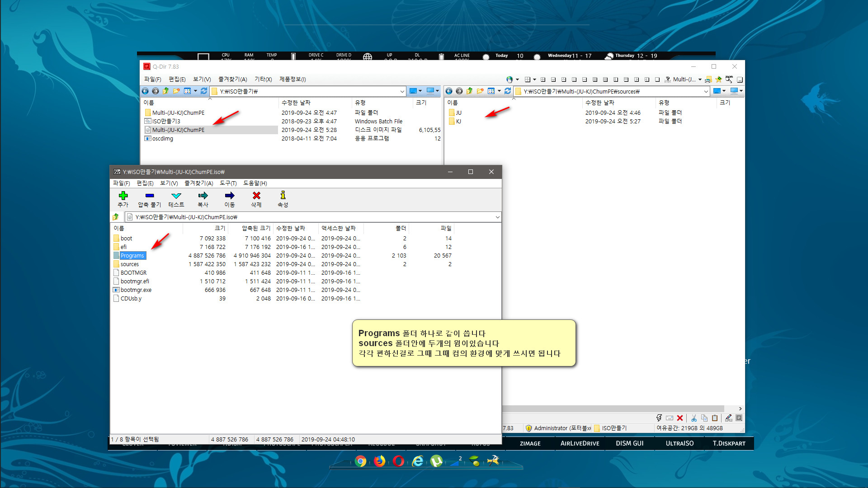
Task: Open the view-mode dropdown arrow in the left pane
Action: 195,91
